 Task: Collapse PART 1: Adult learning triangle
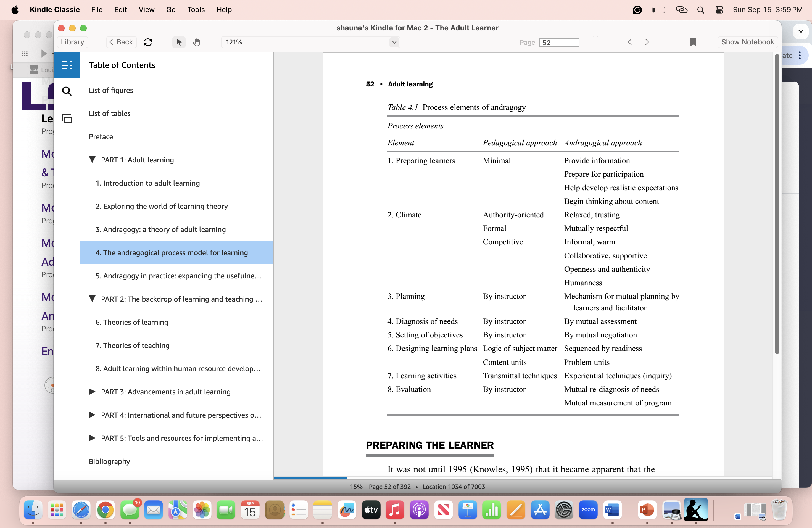92,159
